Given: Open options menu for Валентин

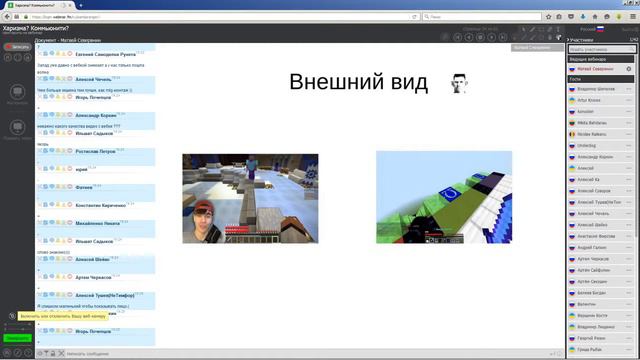Looking at the screenshot, I should tap(629, 304).
